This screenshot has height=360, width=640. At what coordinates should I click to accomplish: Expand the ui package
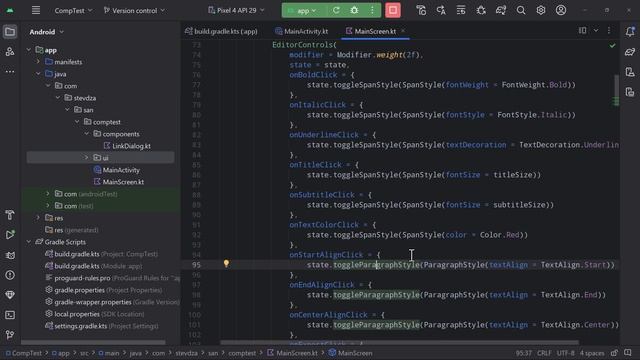[x=86, y=158]
